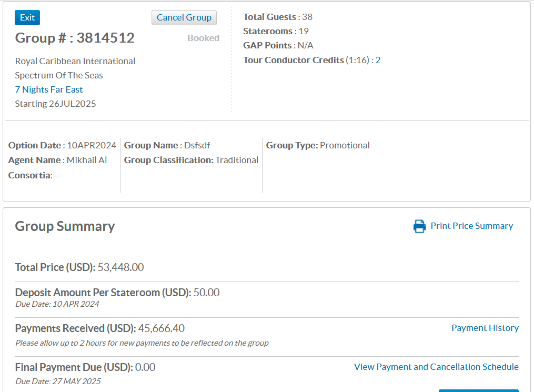
Task: Select the Group # : 3814512 heading
Action: click(x=75, y=38)
